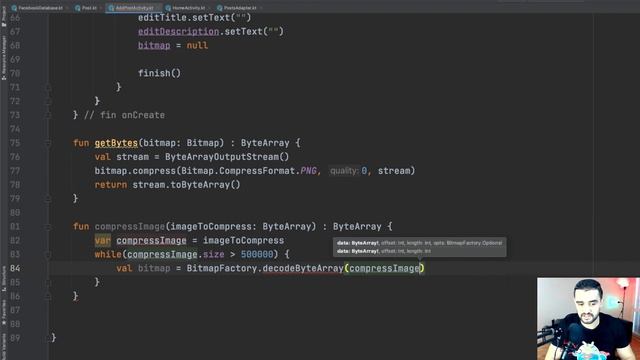640x360 pixels.
Task: Open the Project tool window sidebar button
Action: (x=4, y=17)
